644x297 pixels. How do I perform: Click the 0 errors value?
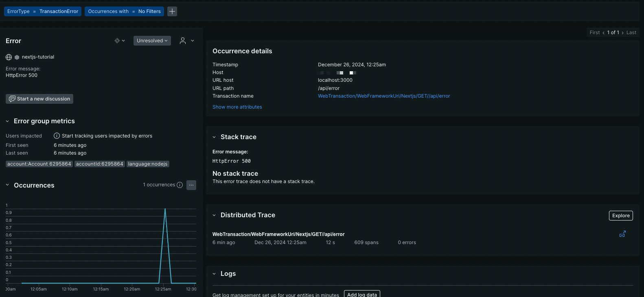point(407,242)
